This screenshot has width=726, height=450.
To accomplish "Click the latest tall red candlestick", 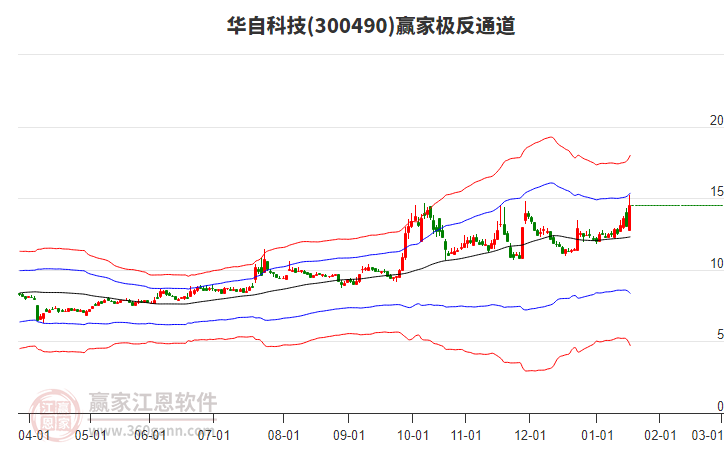I will pyautogui.click(x=629, y=214).
